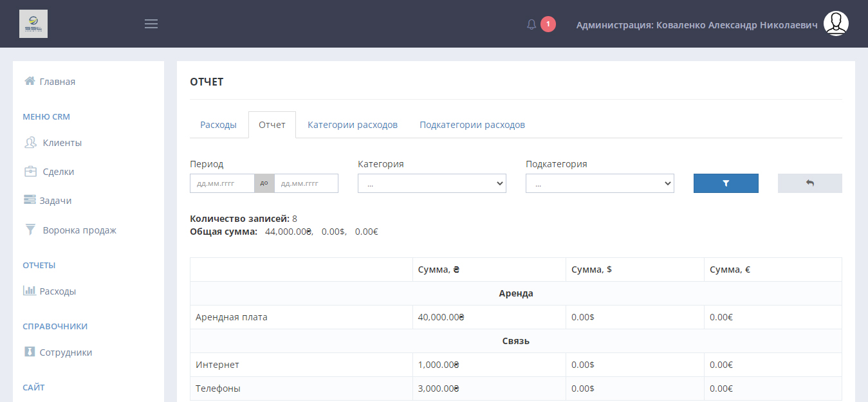Apply filter with the funnel button
868x402 pixels.
click(x=726, y=183)
